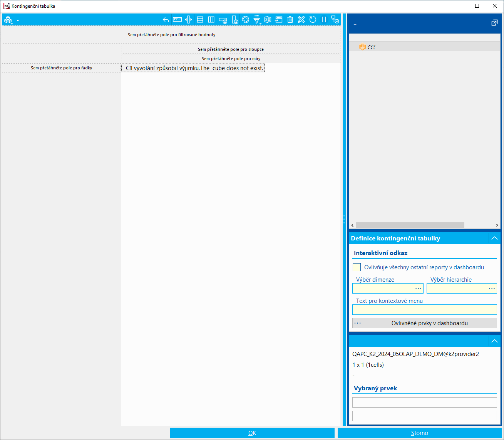The image size is (504, 440).
Task: Click the columns layout icon
Action: pos(211,20)
